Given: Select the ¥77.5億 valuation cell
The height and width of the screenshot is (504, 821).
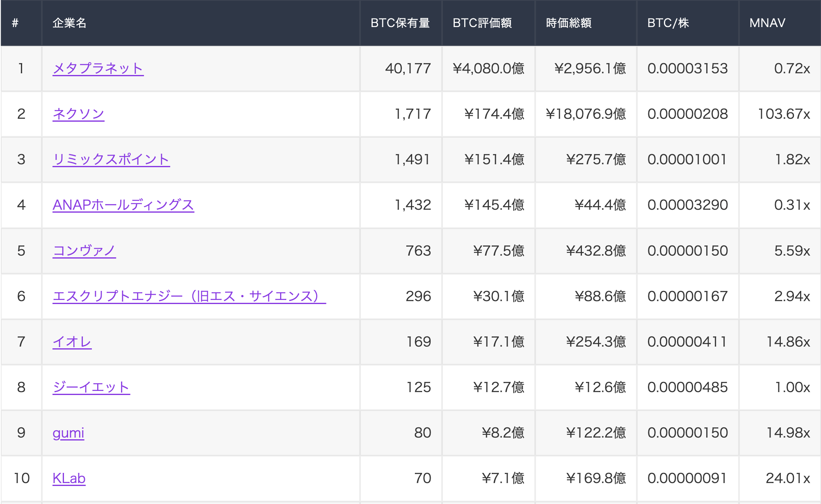Looking at the screenshot, I should coord(488,251).
